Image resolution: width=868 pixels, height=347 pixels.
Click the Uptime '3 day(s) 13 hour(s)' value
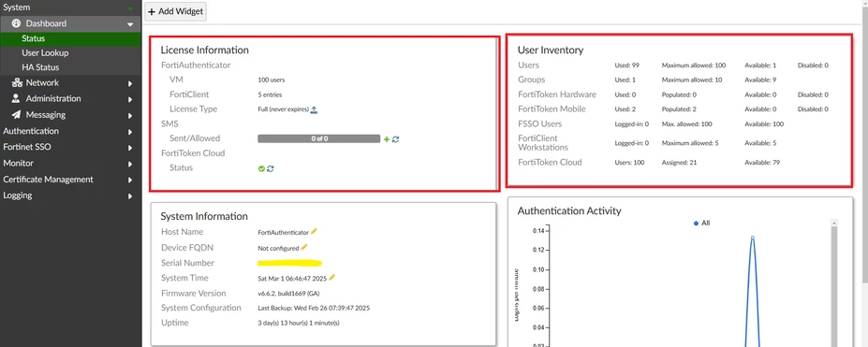(x=299, y=323)
